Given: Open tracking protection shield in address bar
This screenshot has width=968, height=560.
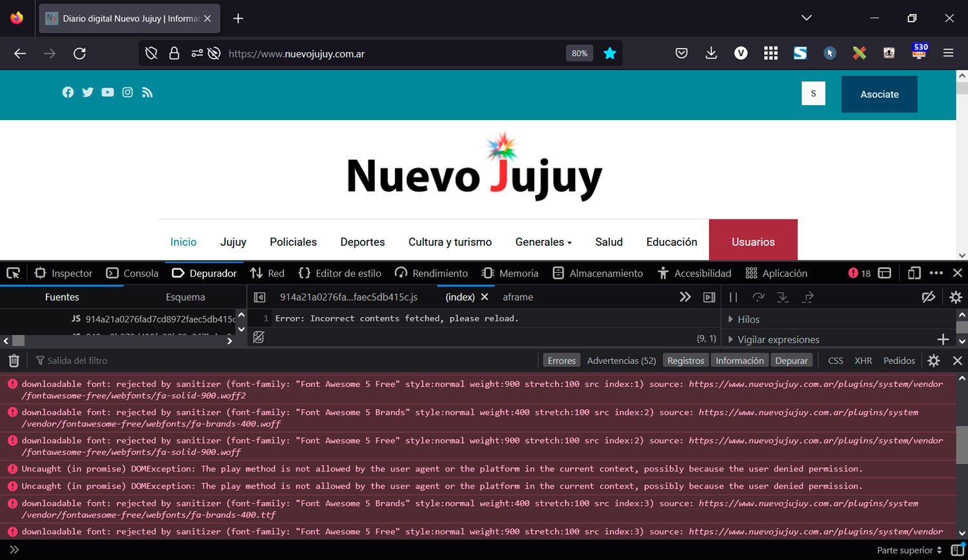Looking at the screenshot, I should point(151,54).
